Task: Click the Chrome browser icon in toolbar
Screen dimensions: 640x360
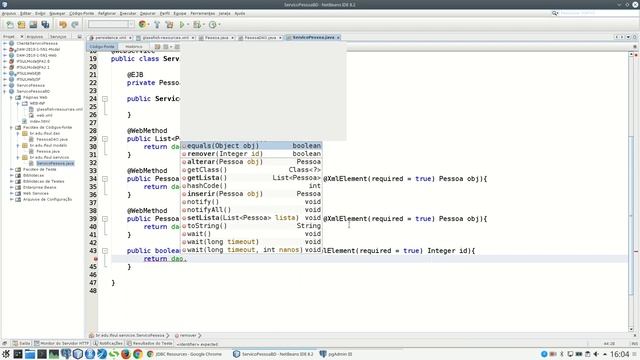Action: click(x=142, y=24)
